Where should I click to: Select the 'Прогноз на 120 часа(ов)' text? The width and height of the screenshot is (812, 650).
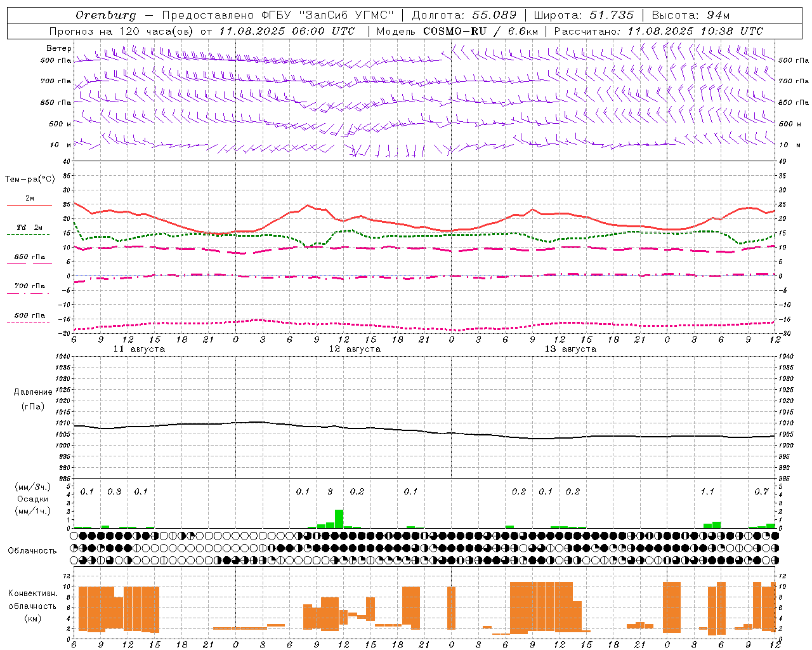coord(122,31)
